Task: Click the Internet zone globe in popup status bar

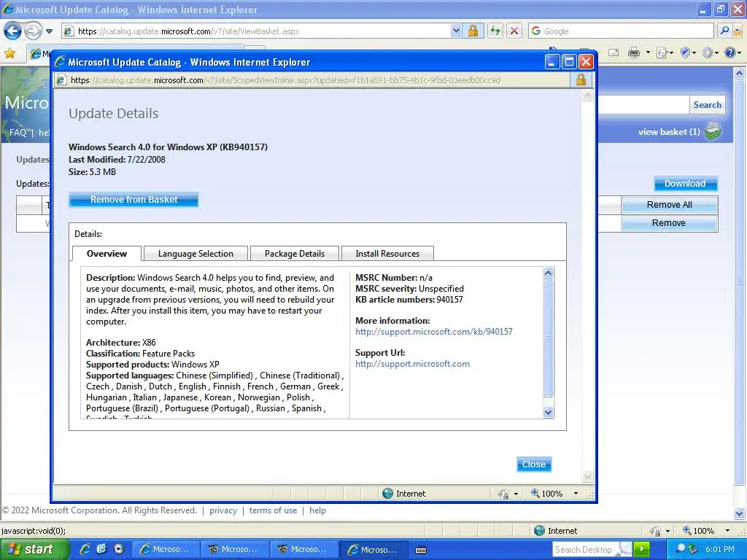Action: 388,494
